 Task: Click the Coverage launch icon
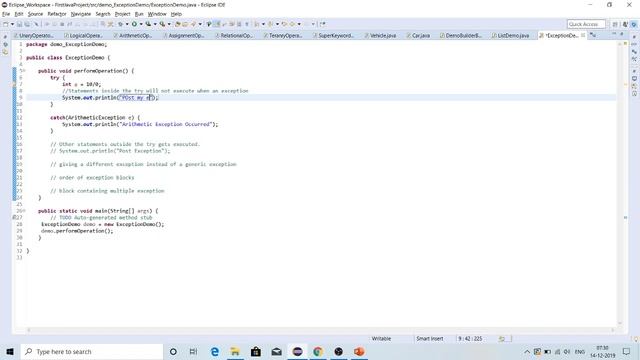pyautogui.click(x=148, y=24)
